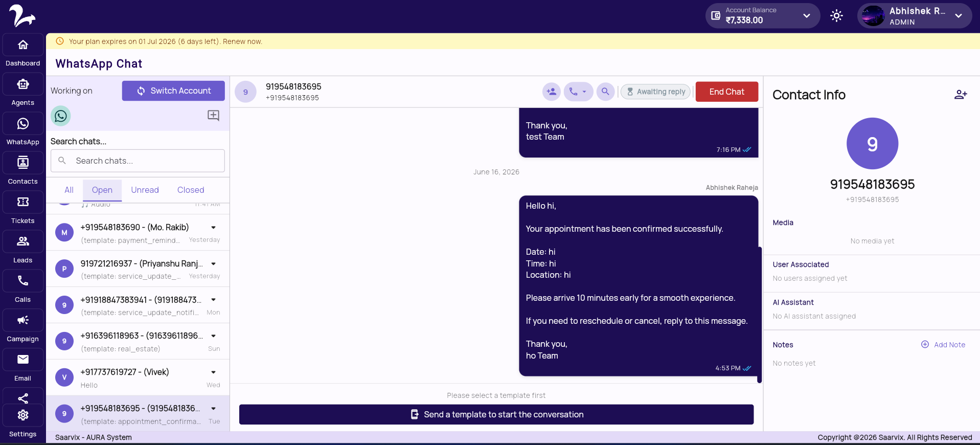Click the End Chat button
The width and height of the screenshot is (980, 445).
726,92
